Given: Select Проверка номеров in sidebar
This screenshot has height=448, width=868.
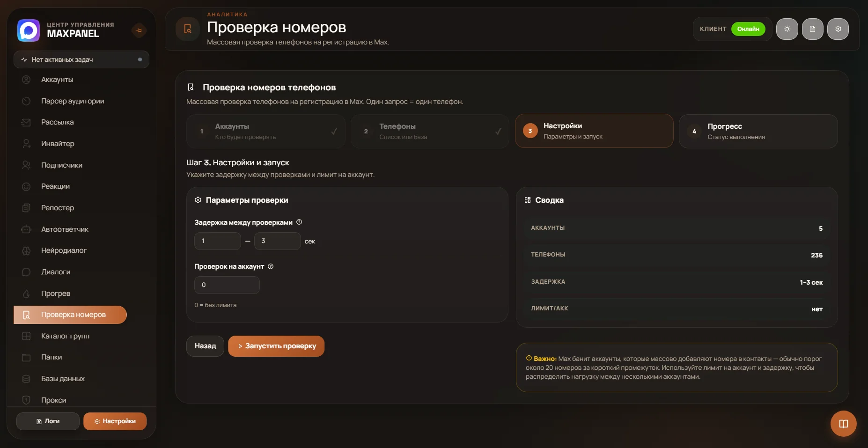Looking at the screenshot, I should 70,315.
